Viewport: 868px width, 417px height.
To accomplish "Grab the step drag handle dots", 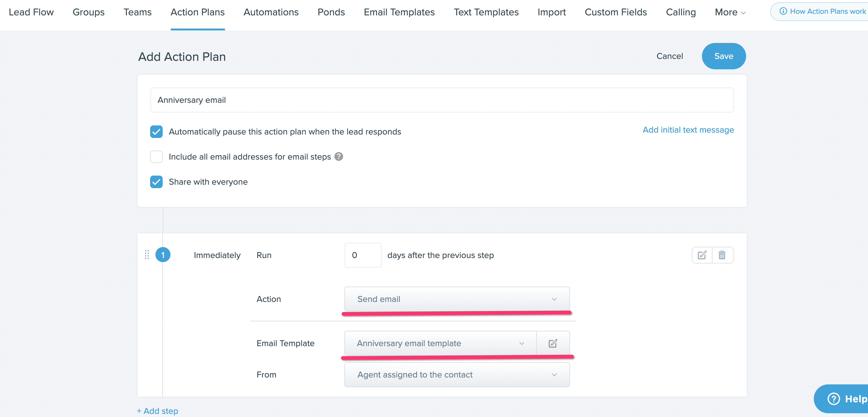I will (x=147, y=255).
